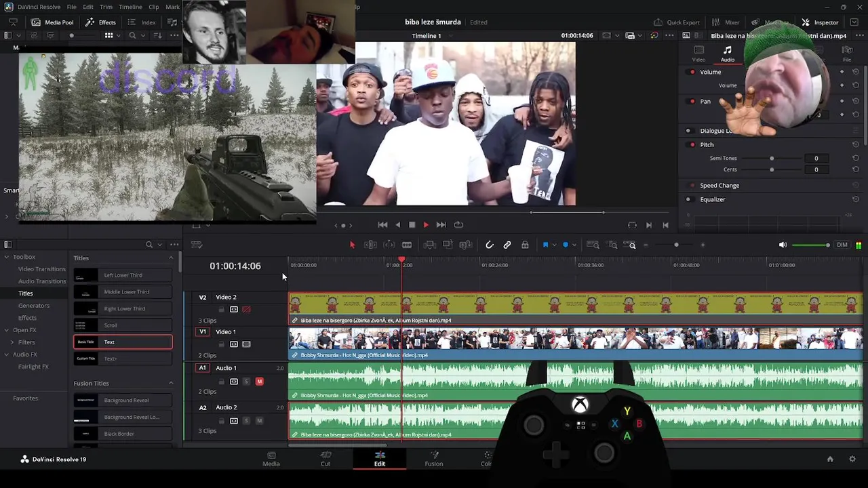868x488 pixels.
Task: Click Detail Zoom icon
Action: pos(612,245)
